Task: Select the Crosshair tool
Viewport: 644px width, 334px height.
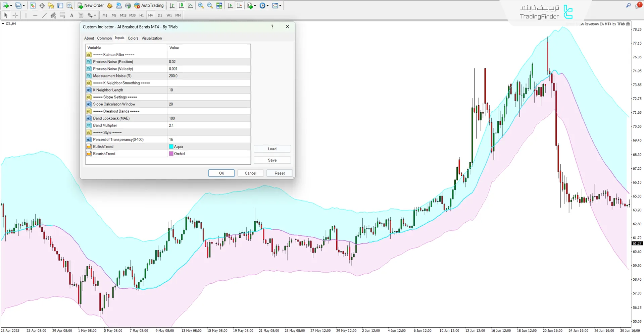Action: 15,15
